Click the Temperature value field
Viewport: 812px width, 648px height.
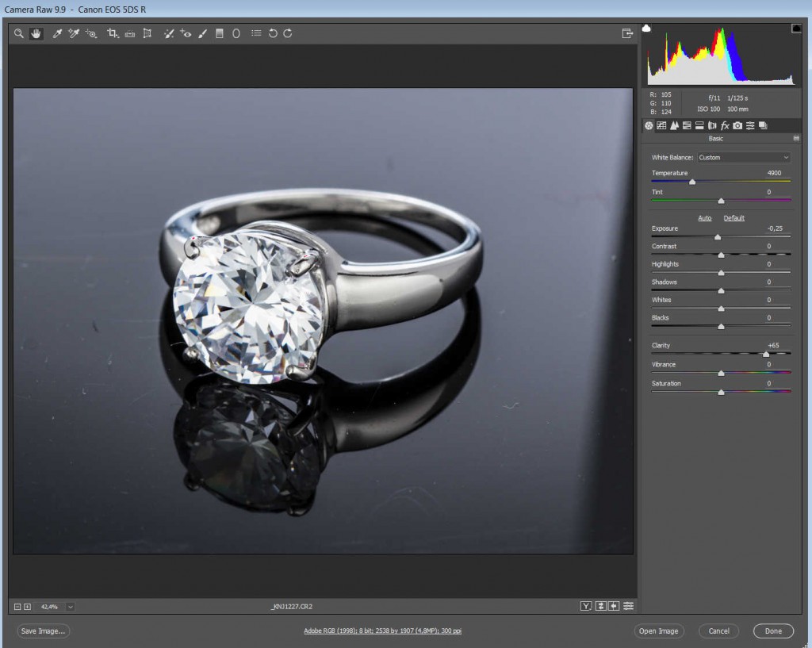[774, 173]
